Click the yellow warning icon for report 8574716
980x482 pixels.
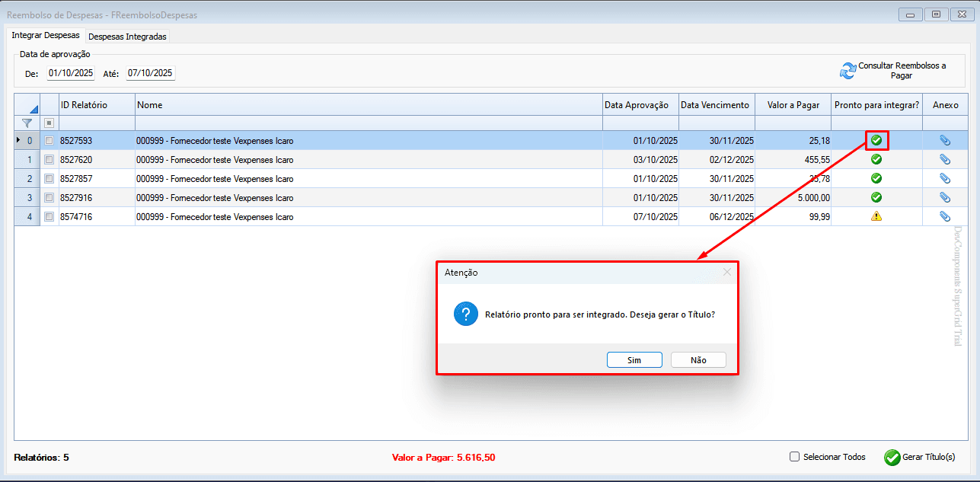click(876, 216)
